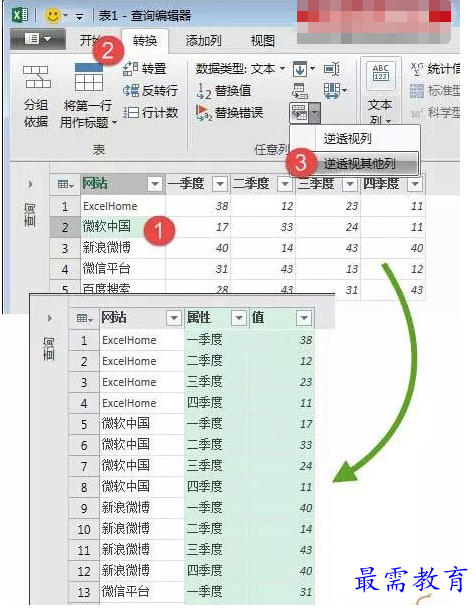Select the ExcelHome cell in upper table

(123, 207)
